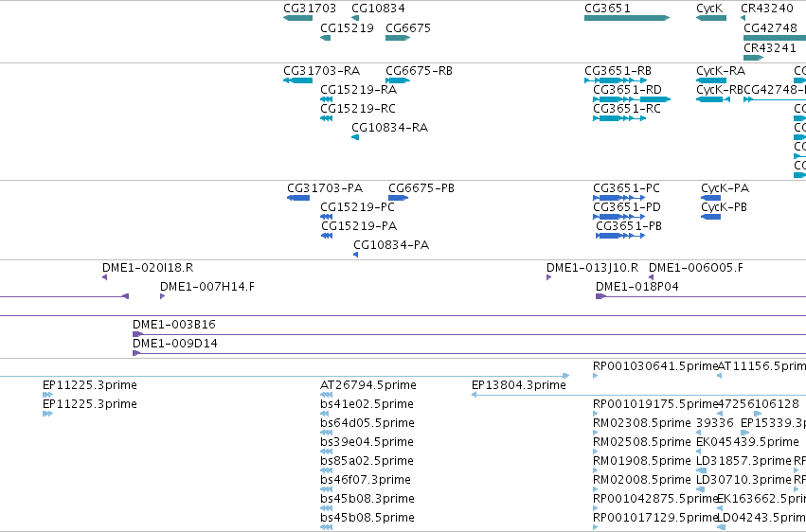This screenshot has width=806, height=532.
Task: Click the LD31857.3prime EST label
Action: click(x=743, y=462)
